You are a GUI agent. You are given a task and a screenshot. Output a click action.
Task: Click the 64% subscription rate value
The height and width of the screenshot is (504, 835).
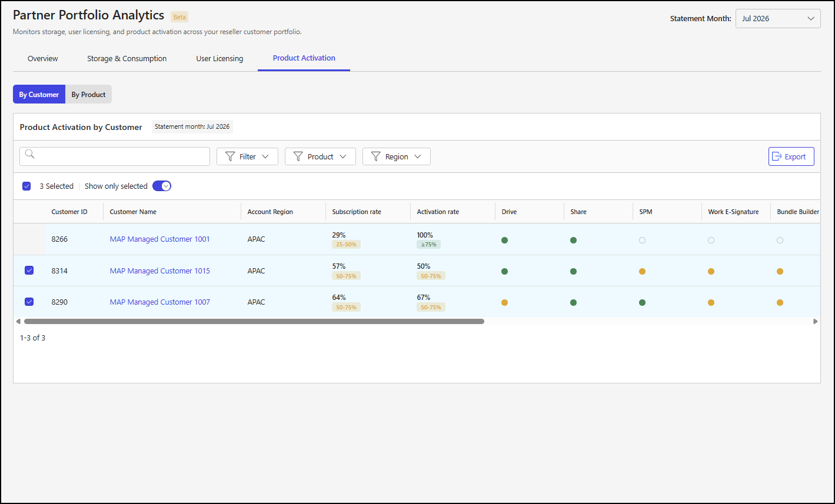point(339,297)
